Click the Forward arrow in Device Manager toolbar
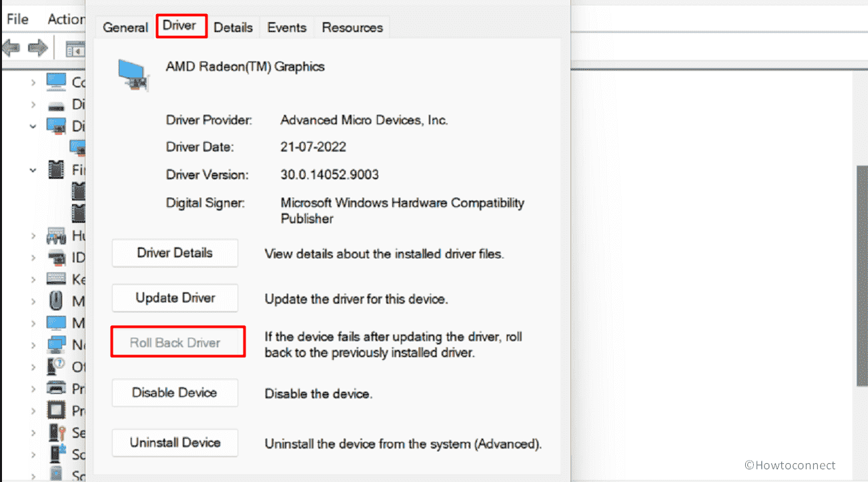868x482 pixels. 37,47
